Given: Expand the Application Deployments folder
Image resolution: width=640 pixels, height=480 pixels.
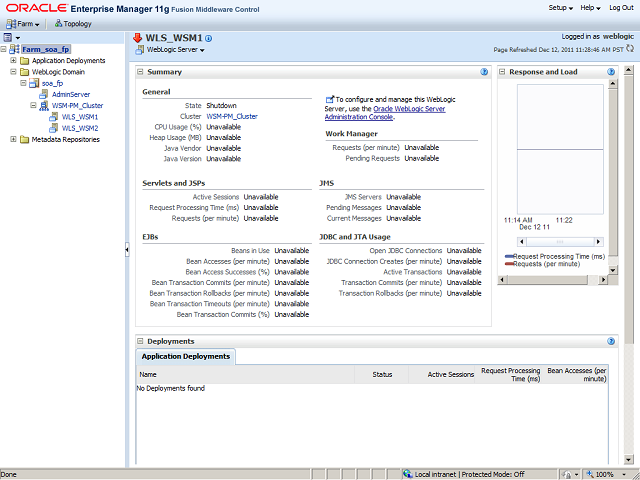Looking at the screenshot, I should coord(13,60).
